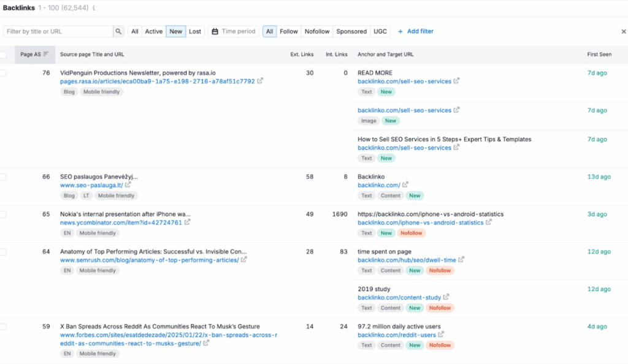The image size is (628, 364).
Task: Open backlinko.com/hub/seo/dwell-time target link
Action: click(407, 260)
